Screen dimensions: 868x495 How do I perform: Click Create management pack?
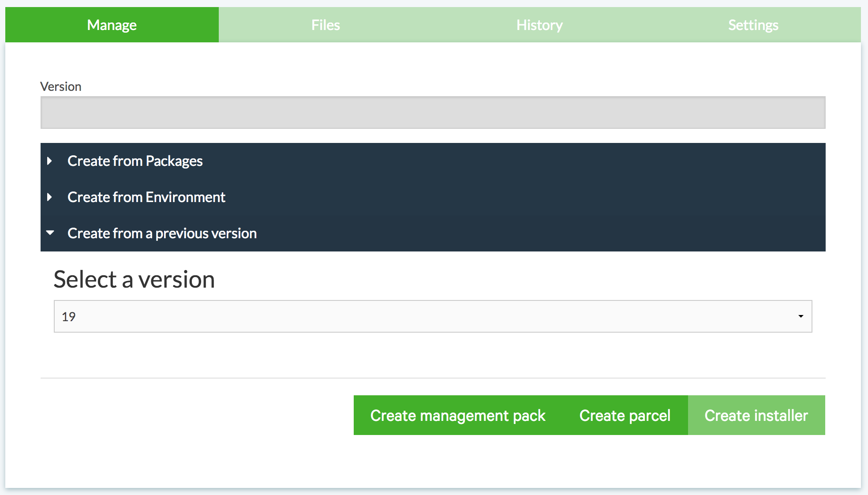tap(458, 415)
